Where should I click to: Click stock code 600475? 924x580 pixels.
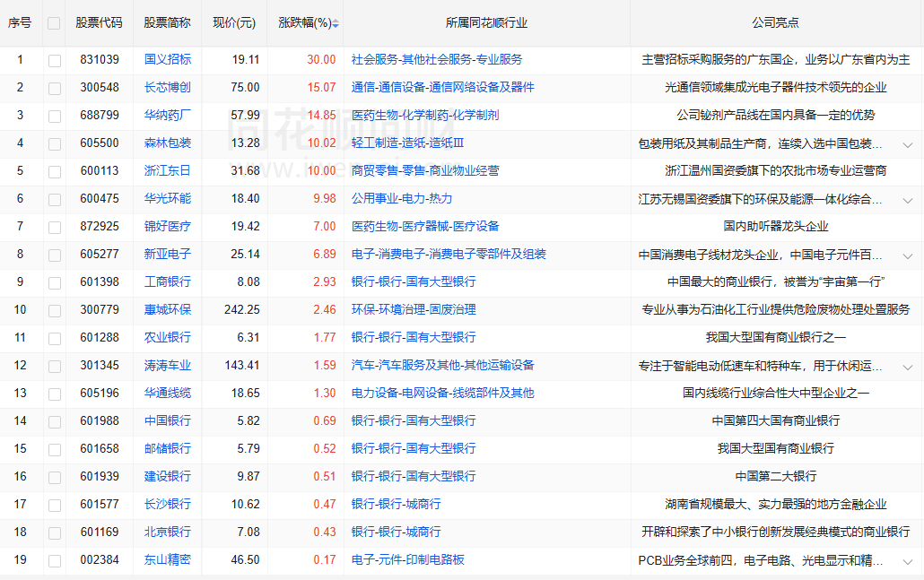point(100,198)
